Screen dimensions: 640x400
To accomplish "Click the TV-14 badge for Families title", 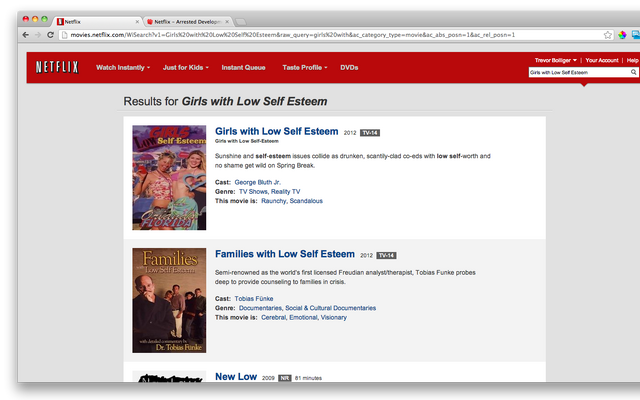I will (x=386, y=256).
